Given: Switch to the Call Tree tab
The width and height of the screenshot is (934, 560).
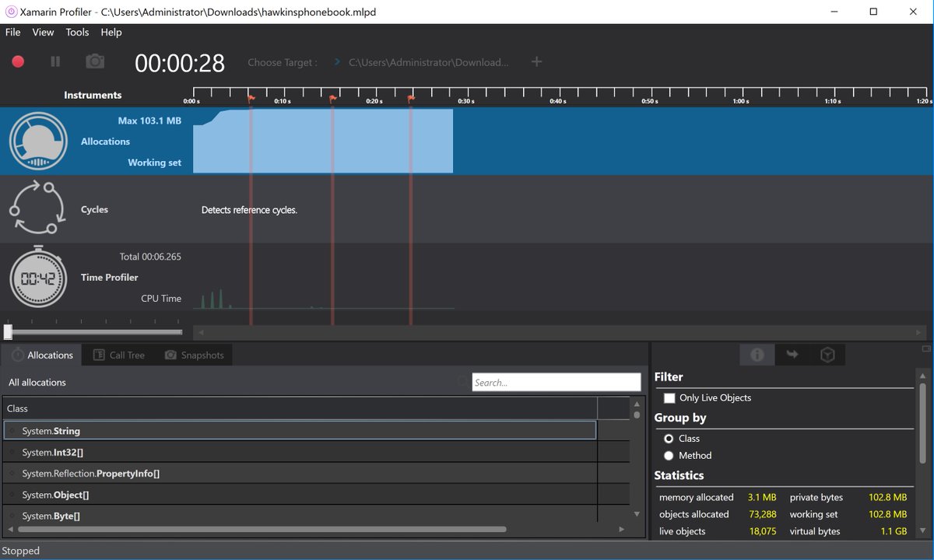Looking at the screenshot, I should coord(119,355).
